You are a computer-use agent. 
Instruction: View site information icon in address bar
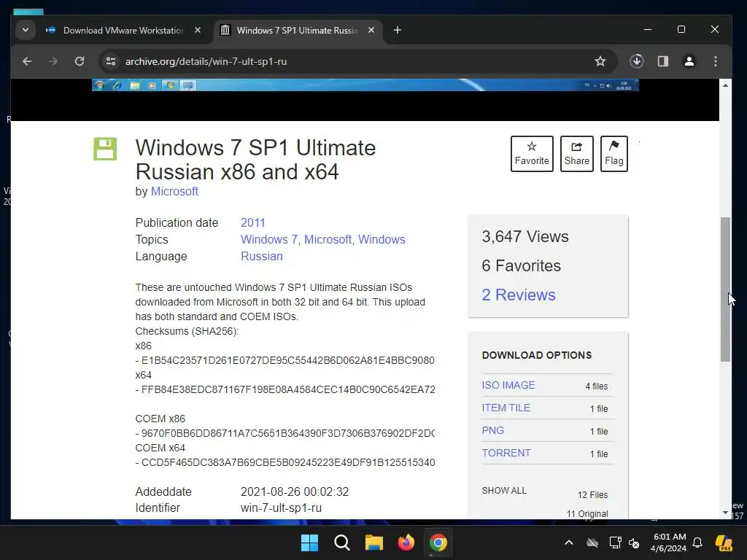click(111, 61)
